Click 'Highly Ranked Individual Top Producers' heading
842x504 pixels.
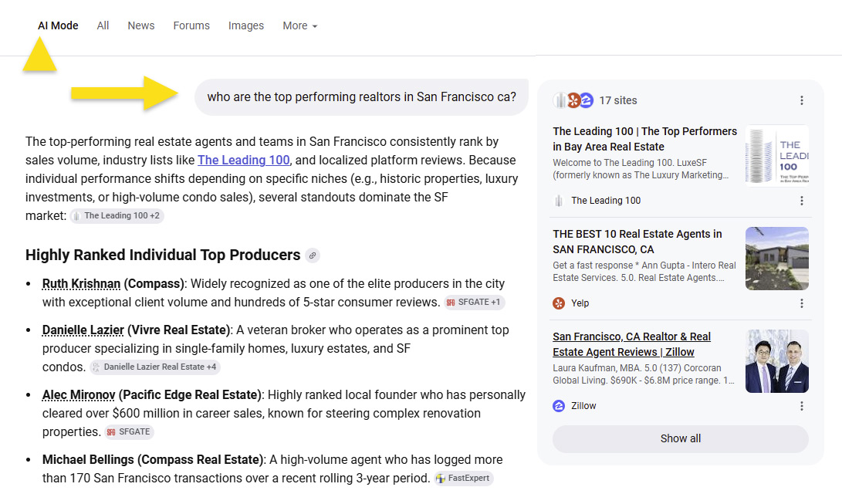click(x=163, y=255)
